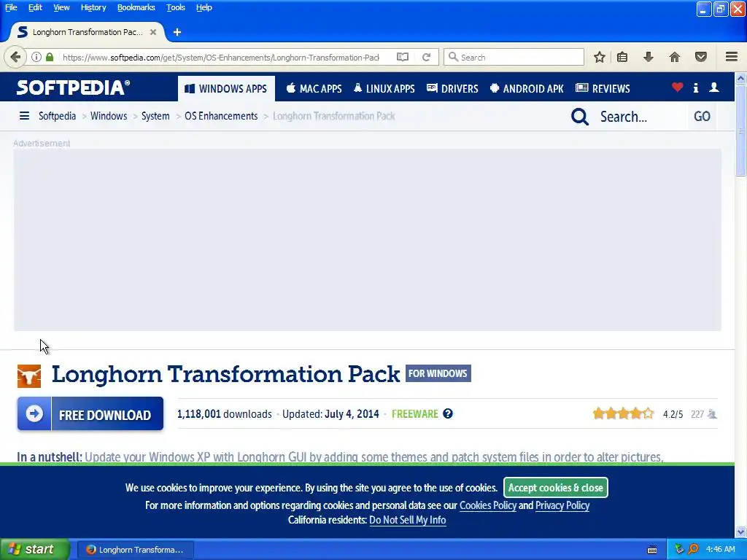Viewport: 747px width, 560px height.
Task: Switch to Linux Apps section
Action: click(384, 88)
